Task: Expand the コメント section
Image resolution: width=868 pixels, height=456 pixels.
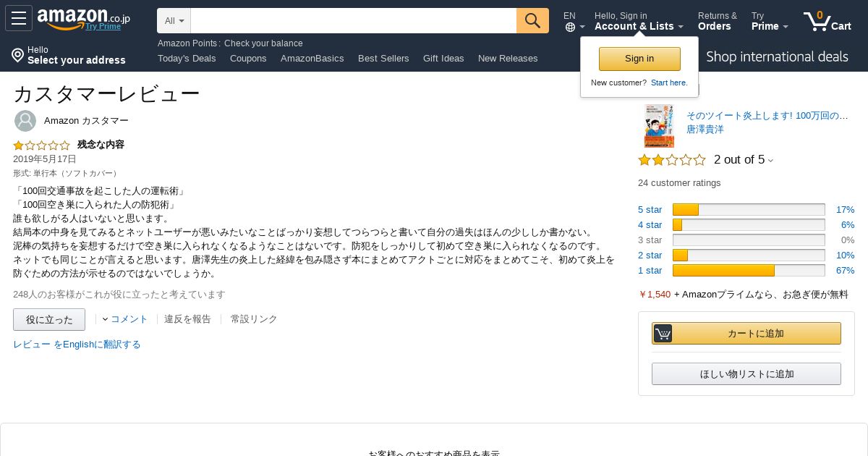Action: click(x=124, y=319)
